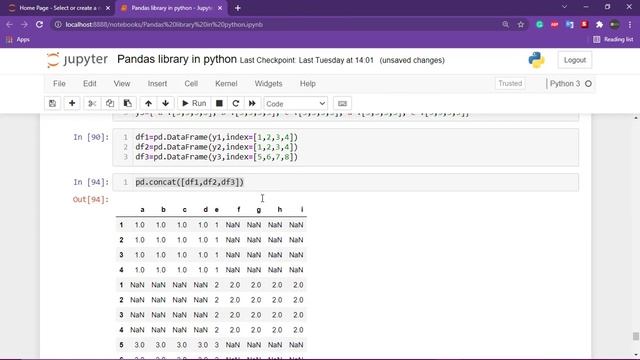
Task: Open the Widgets menu
Action: 268,84
